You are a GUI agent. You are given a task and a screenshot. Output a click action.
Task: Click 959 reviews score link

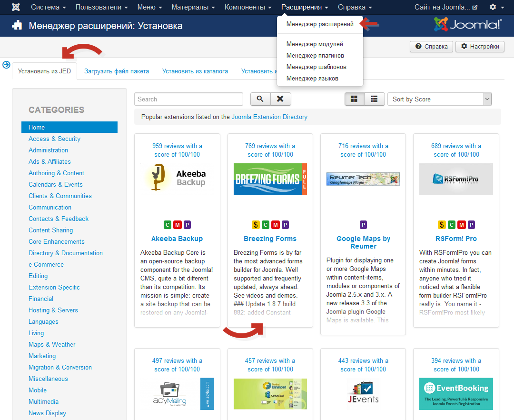click(177, 150)
